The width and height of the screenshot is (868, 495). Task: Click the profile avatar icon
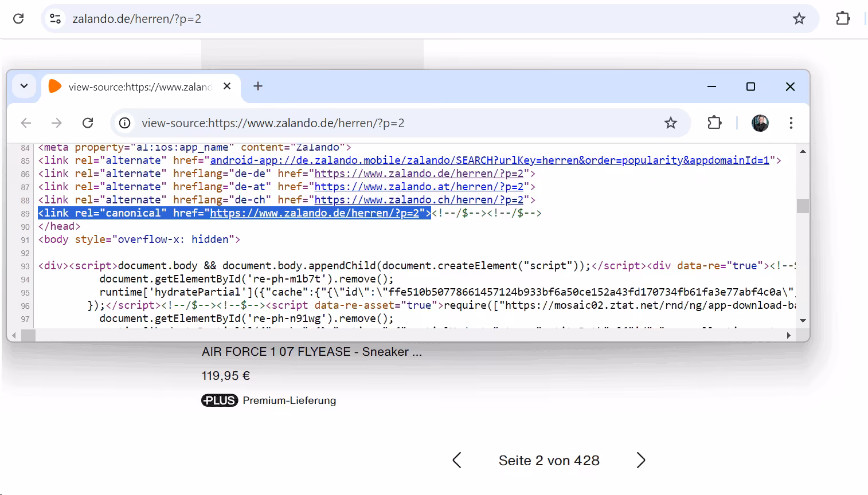(760, 123)
